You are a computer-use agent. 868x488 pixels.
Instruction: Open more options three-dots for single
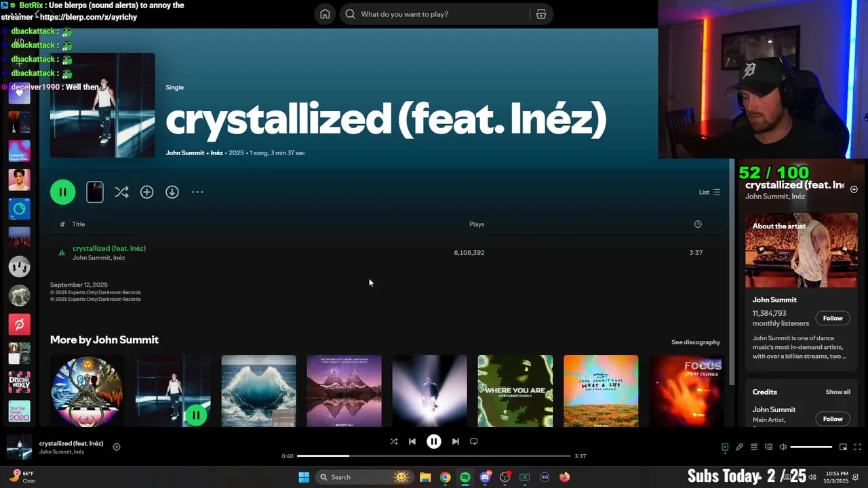197,192
